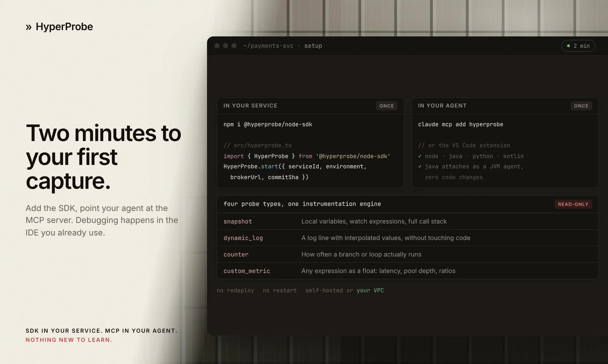Click the HyperProbe.start( code line

[x=295, y=167]
